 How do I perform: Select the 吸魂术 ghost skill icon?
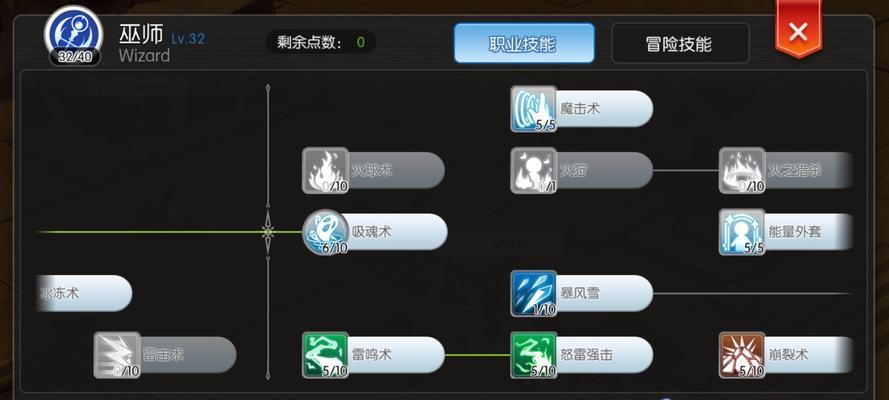point(325,232)
